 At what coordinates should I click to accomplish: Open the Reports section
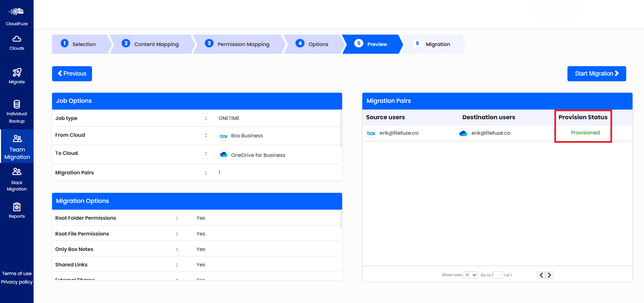16,207
